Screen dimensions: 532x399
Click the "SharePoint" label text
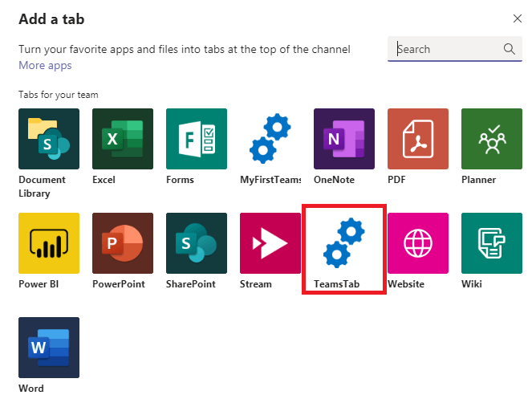(x=191, y=284)
